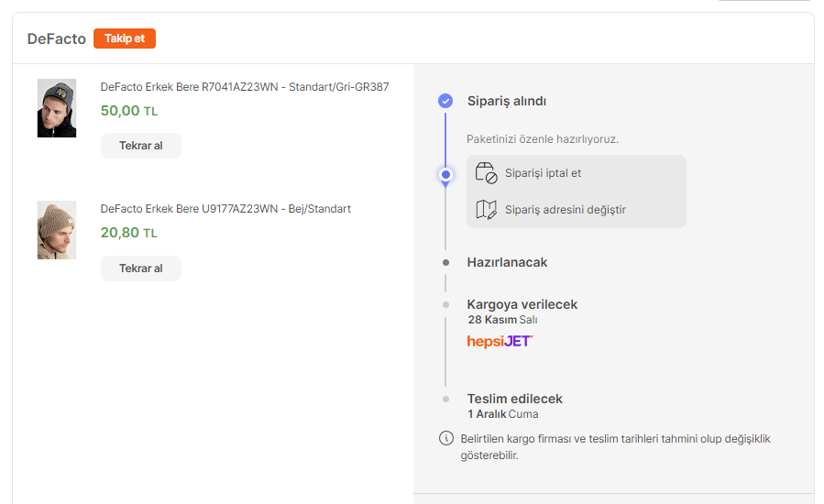Select the blue current-step circle marker
Image resolution: width=824 pixels, height=504 pixels.
click(445, 174)
